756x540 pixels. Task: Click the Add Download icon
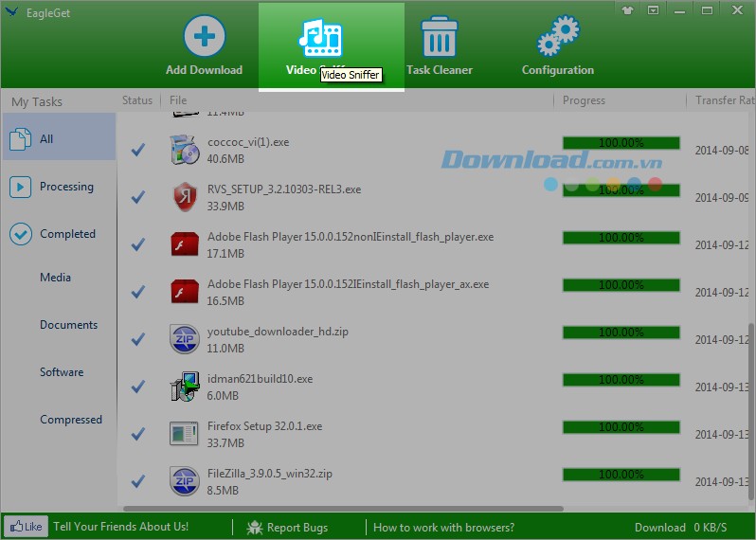pyautogui.click(x=204, y=38)
